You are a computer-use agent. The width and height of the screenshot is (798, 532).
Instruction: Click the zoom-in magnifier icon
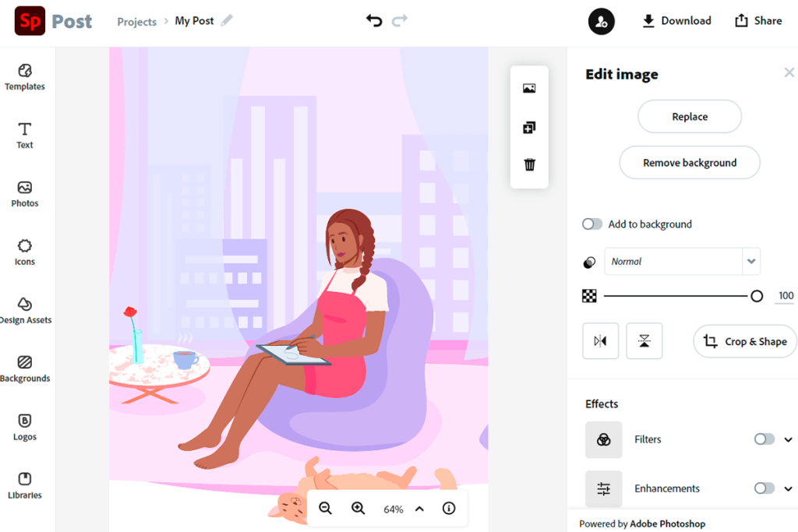[358, 508]
